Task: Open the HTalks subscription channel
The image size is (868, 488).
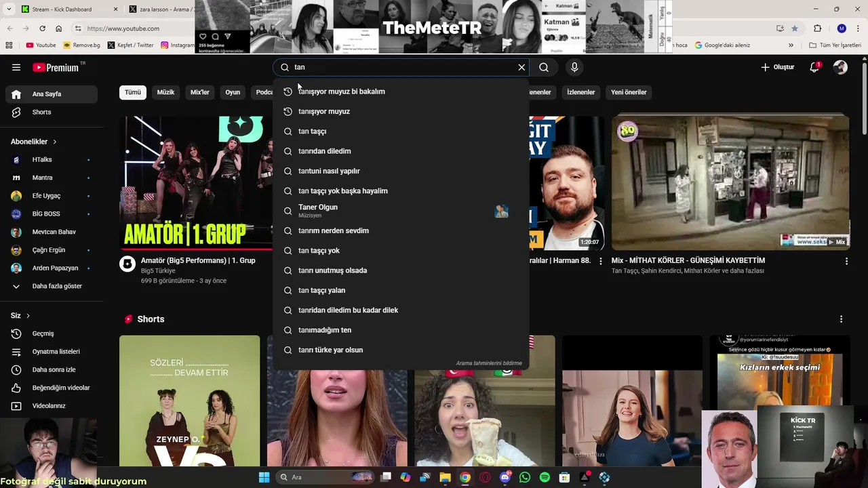Action: 52,159
